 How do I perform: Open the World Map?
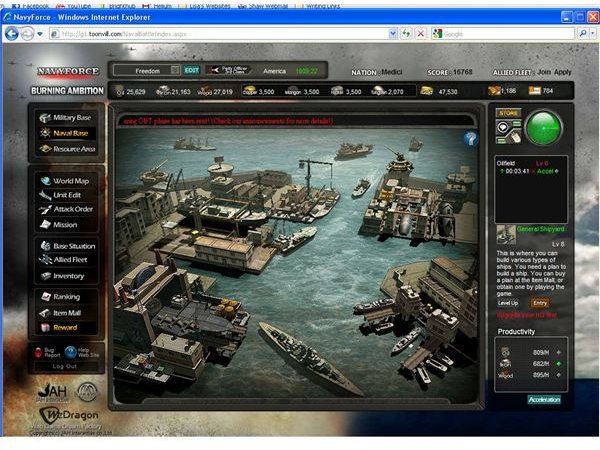point(65,181)
